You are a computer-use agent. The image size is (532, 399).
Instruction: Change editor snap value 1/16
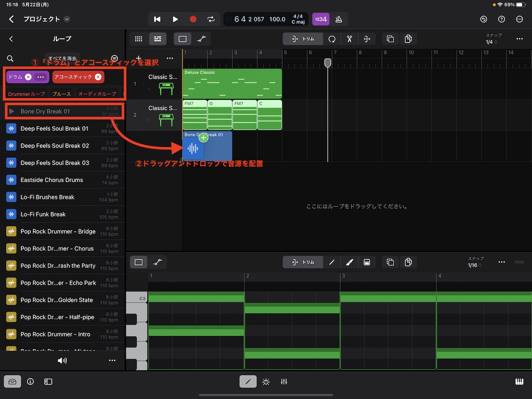[475, 265]
